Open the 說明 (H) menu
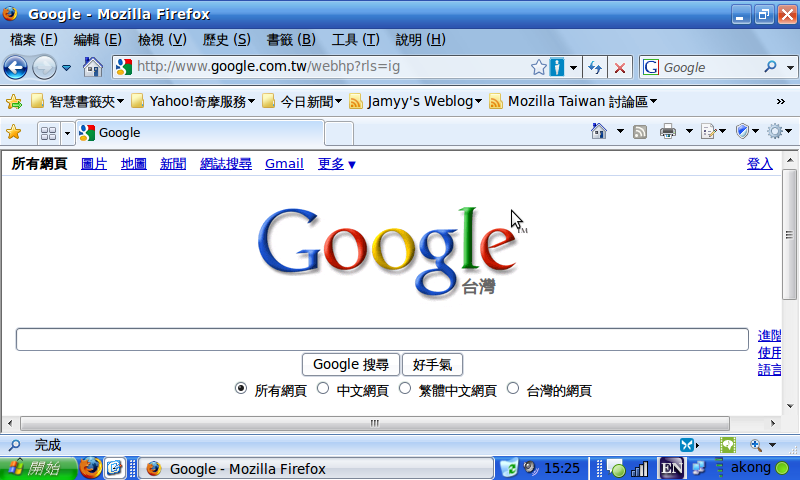Viewport: 800px width, 480px height. tap(420, 40)
